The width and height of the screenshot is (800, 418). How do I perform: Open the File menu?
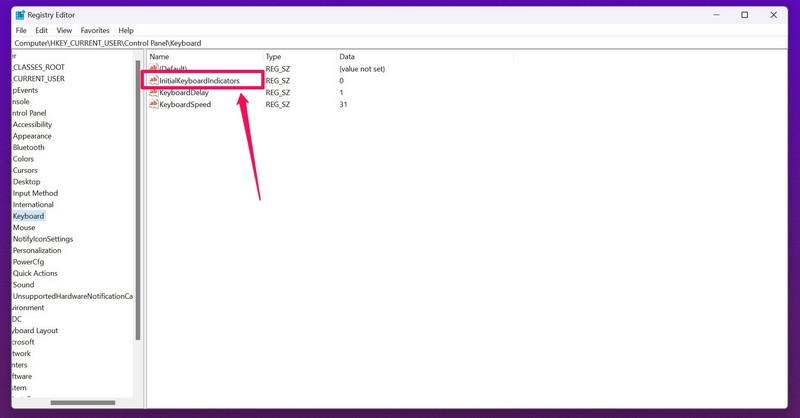tap(21, 31)
